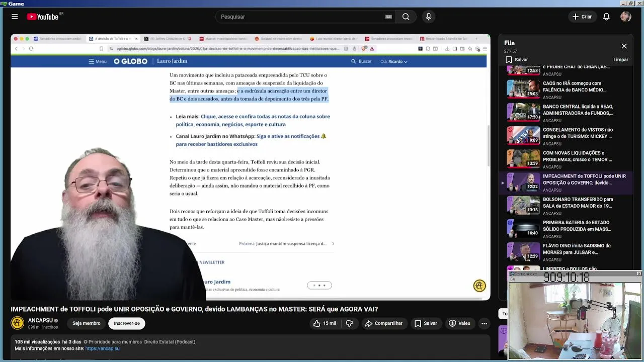Screen dimensions: 644x362
Task: Open the https://ancap.su link
Action: pos(102,348)
